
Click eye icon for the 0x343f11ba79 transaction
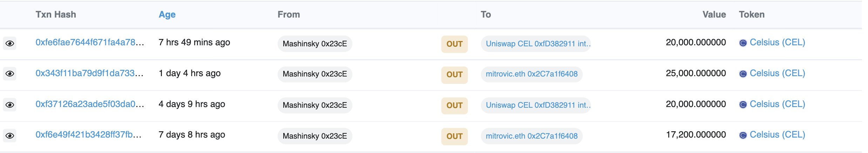[10, 74]
